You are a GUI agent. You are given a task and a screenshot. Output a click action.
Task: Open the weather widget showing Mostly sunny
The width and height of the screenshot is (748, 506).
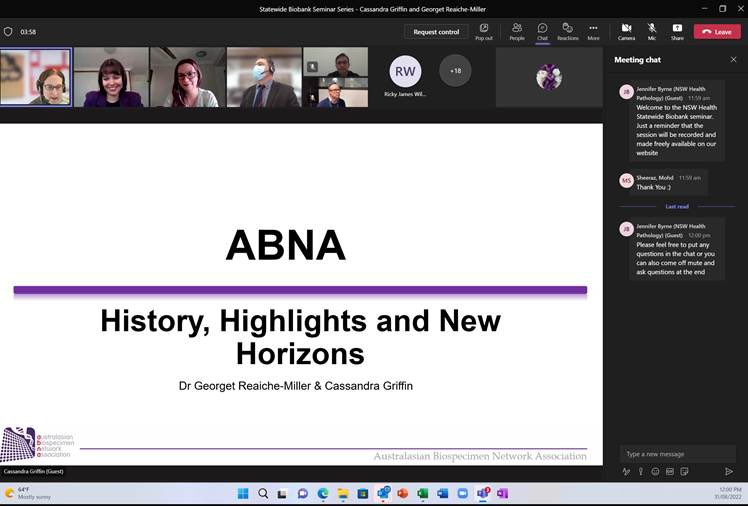point(28,493)
